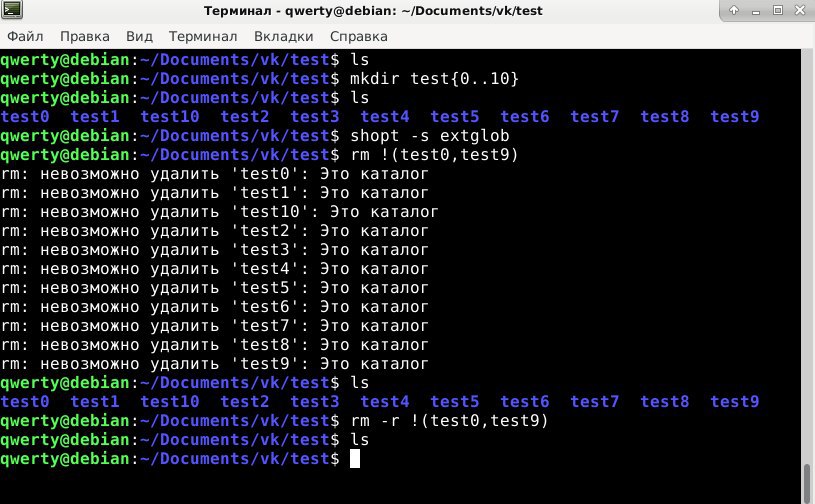
Task: Click the window title text
Action: [x=373, y=10]
